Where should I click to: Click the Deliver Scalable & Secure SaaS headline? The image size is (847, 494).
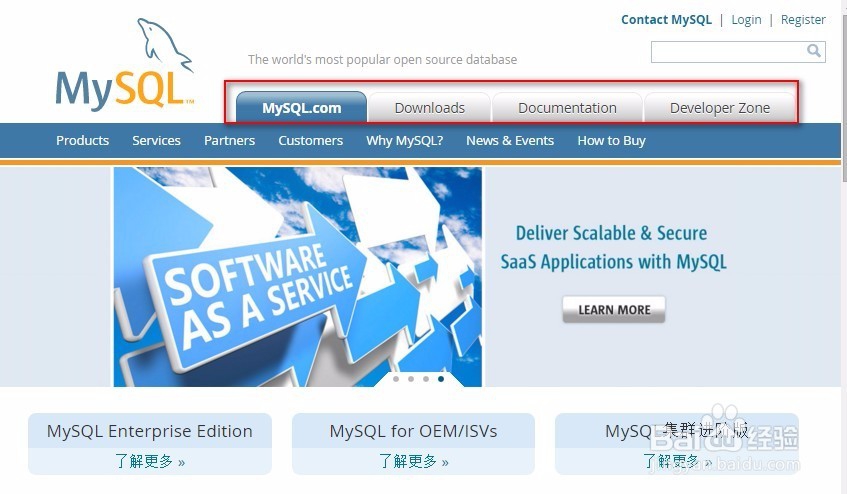(613, 248)
